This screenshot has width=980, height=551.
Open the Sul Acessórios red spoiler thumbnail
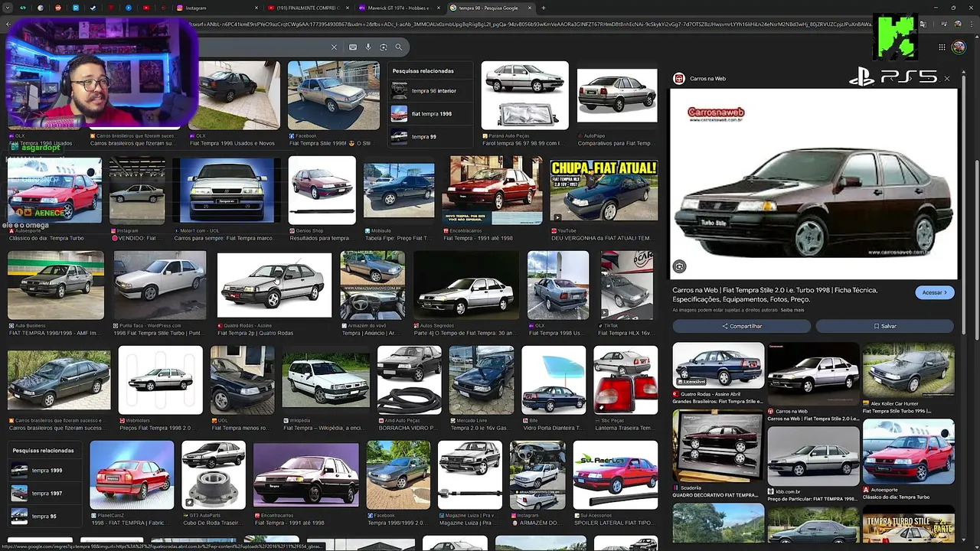616,475
